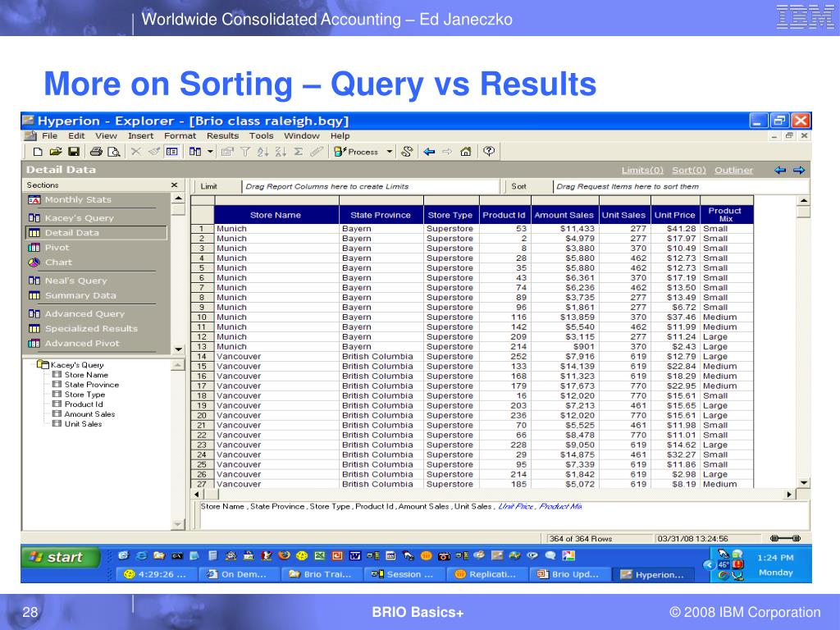840x630 pixels.
Task: Click the Save floppy disk icon
Action: (74, 152)
